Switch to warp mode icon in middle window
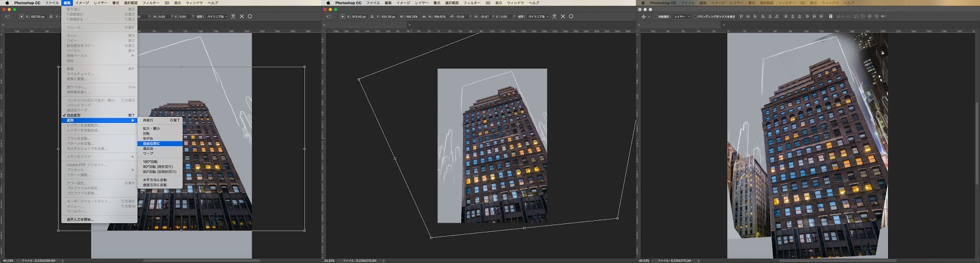 (x=554, y=17)
